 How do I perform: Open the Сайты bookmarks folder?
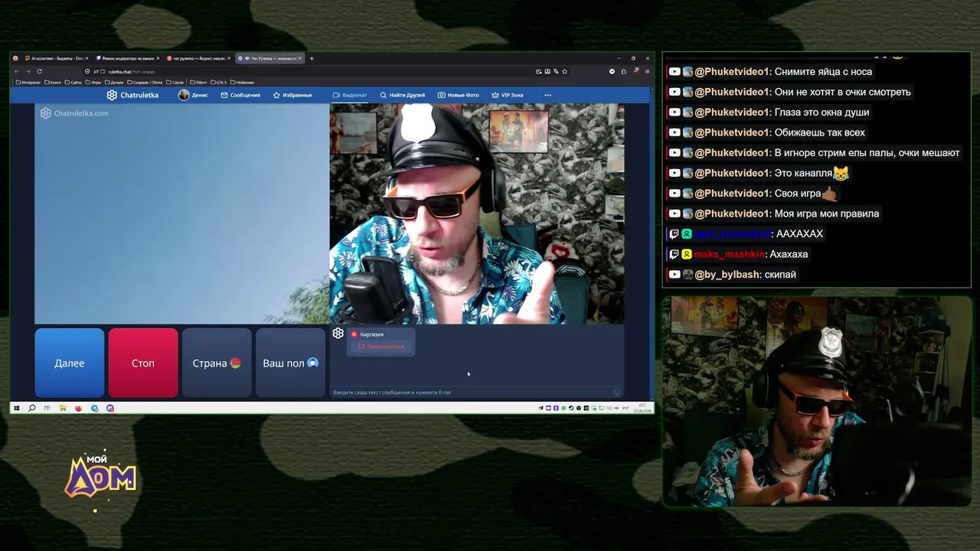pos(73,82)
